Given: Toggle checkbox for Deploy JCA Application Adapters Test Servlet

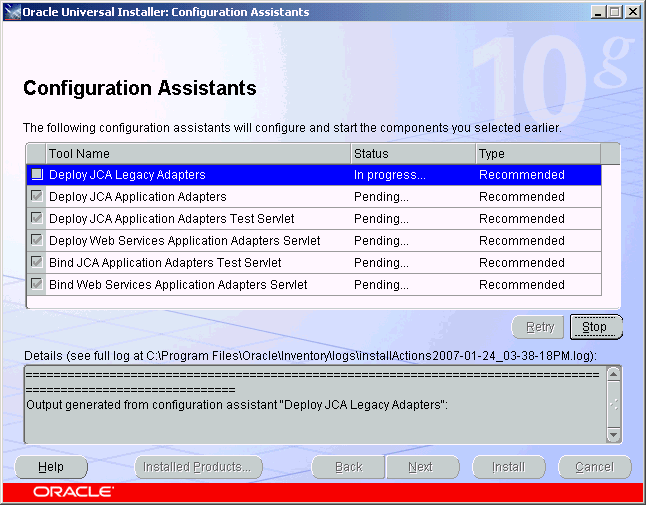Looking at the screenshot, I should (x=37, y=218).
